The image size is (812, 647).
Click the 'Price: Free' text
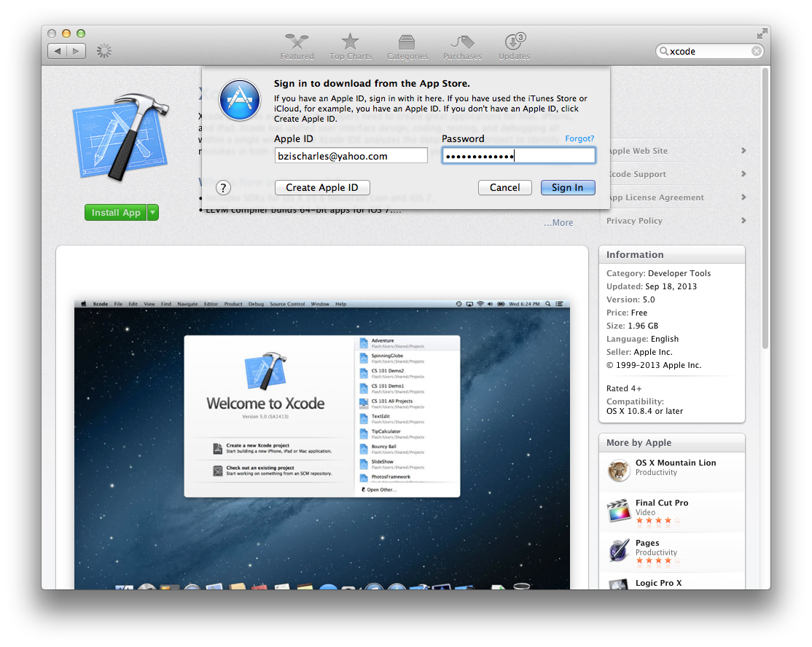[627, 313]
